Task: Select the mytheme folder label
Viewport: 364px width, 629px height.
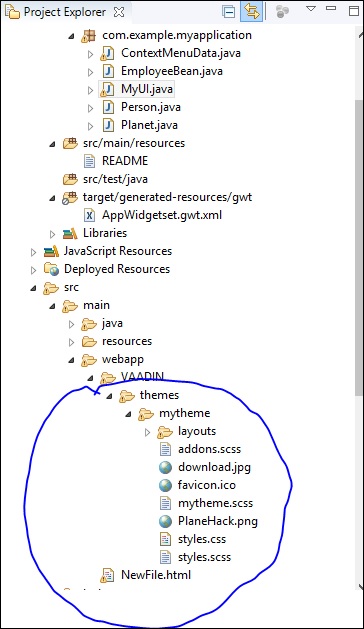Action: [x=185, y=414]
